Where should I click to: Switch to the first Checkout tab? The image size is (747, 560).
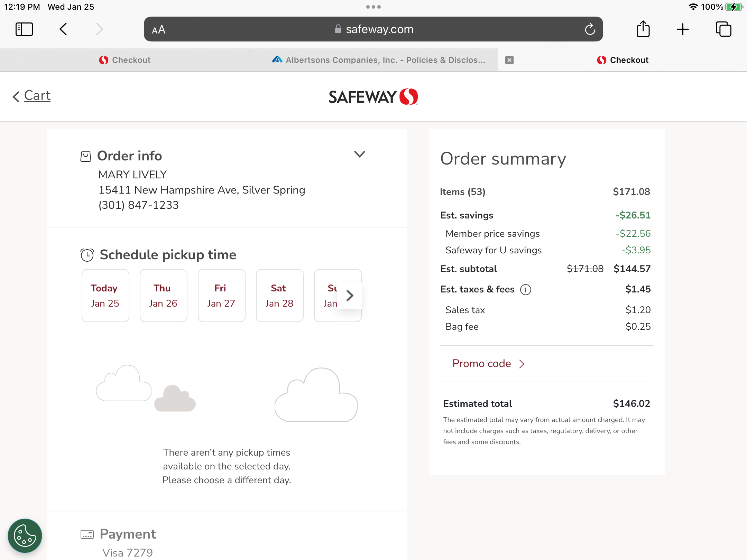click(x=124, y=60)
